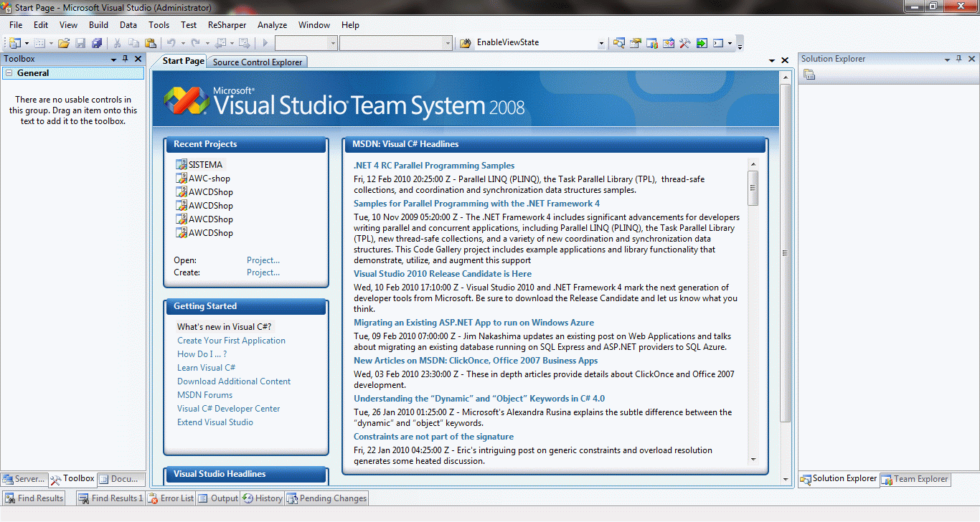Screen dimensions: 980x522
Task: Open the ReSharper menu
Action: pos(226,25)
